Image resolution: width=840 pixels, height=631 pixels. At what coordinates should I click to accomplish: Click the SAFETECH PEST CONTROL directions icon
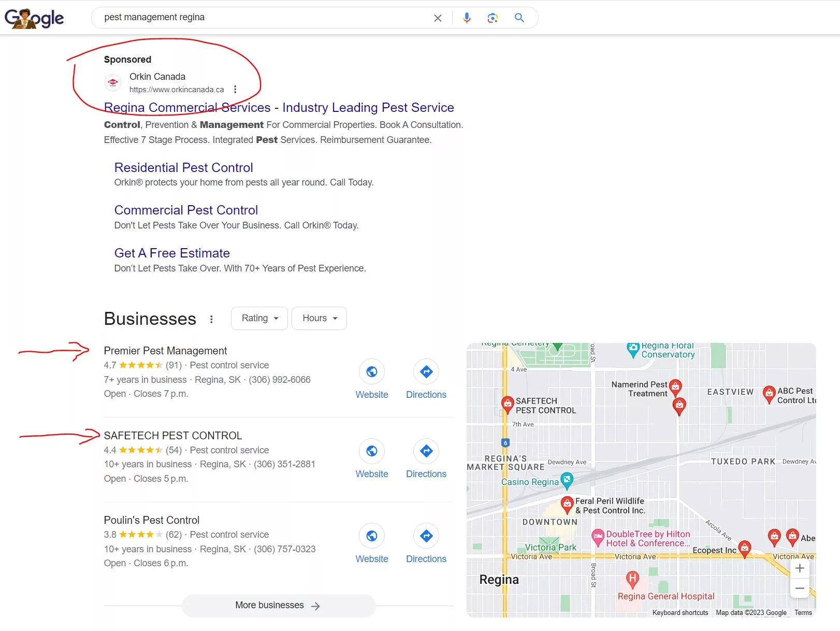426,451
